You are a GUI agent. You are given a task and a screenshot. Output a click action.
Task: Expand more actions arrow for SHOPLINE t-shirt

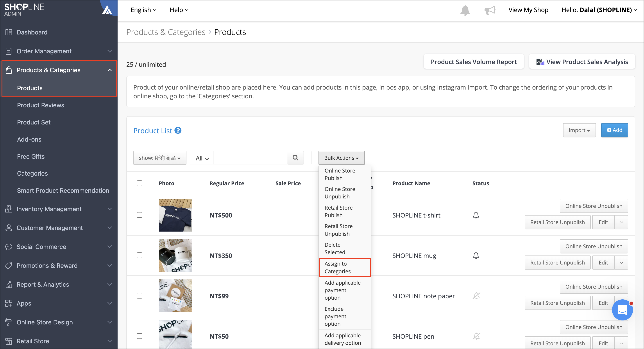point(621,222)
